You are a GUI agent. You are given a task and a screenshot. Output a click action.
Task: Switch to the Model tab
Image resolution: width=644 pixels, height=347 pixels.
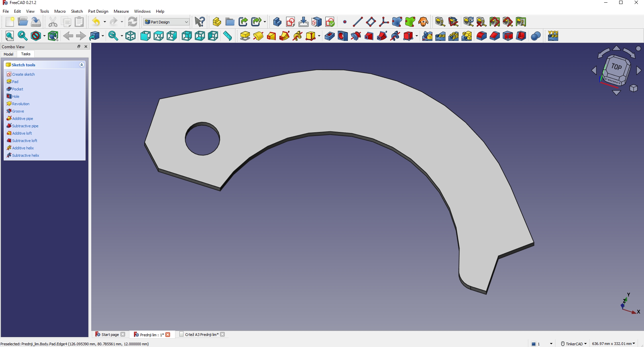(8, 54)
